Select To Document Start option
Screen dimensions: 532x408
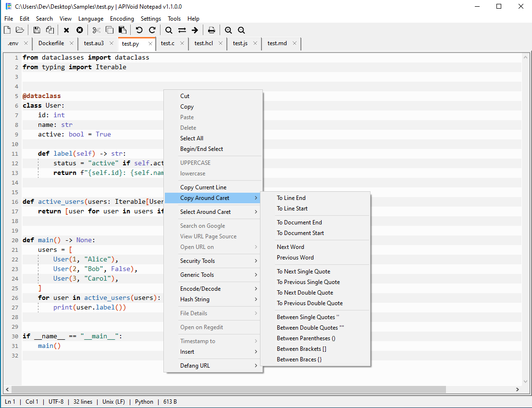pyautogui.click(x=315, y=233)
